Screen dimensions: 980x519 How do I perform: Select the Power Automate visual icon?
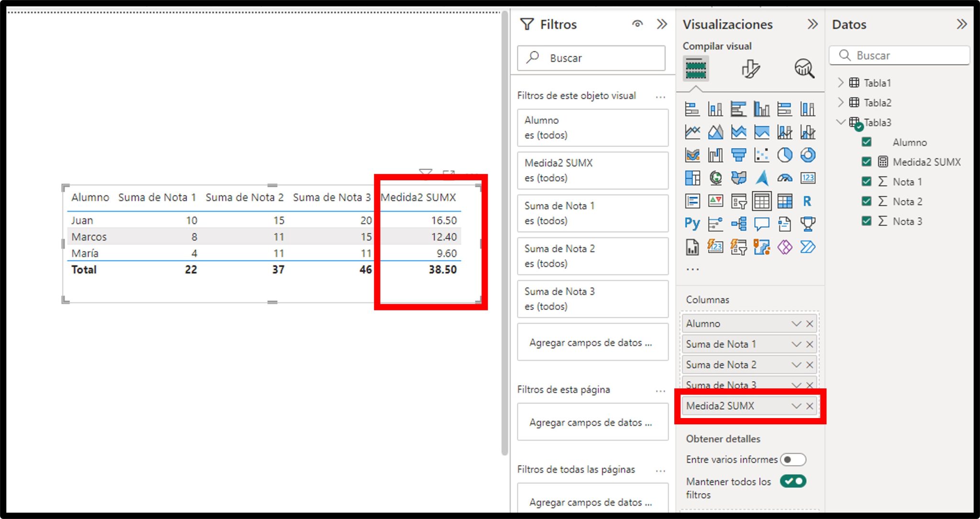tap(807, 247)
